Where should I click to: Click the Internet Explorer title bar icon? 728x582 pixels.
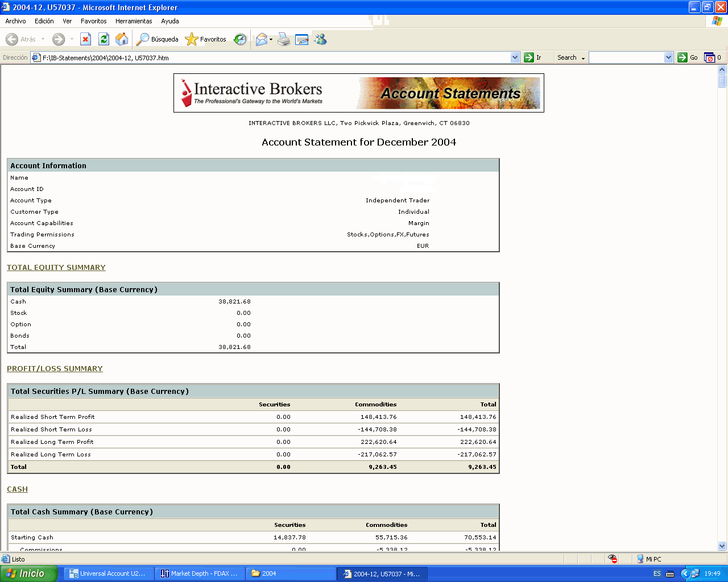point(6,7)
